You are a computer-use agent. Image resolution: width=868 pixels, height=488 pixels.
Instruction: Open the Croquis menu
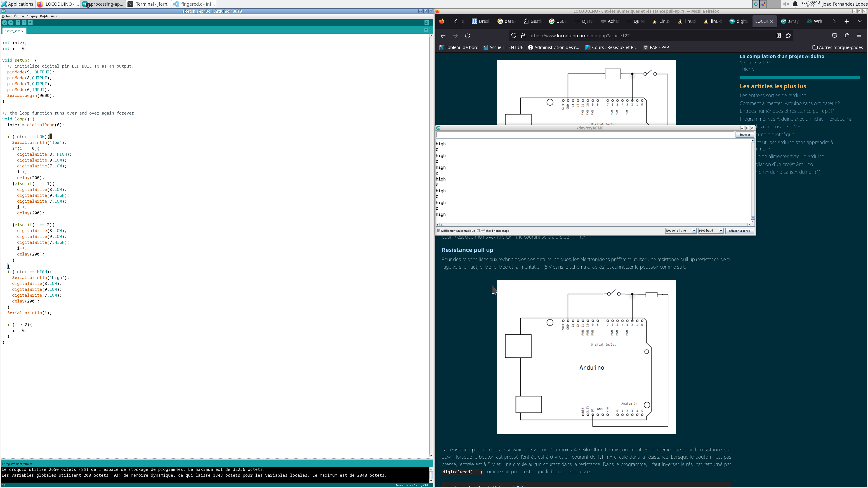pos(32,16)
